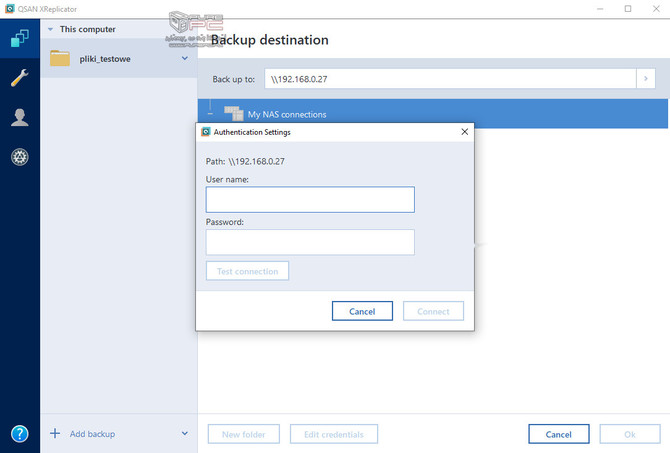This screenshot has height=453, width=670.
Task: Close the Authentication Settings dialog
Action: pyautogui.click(x=464, y=131)
